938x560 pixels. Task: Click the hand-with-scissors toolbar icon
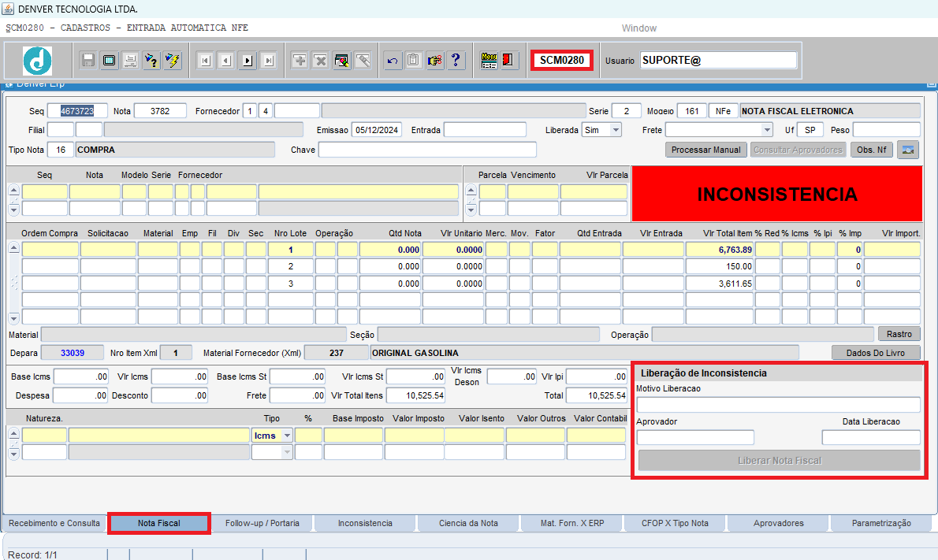(435, 61)
